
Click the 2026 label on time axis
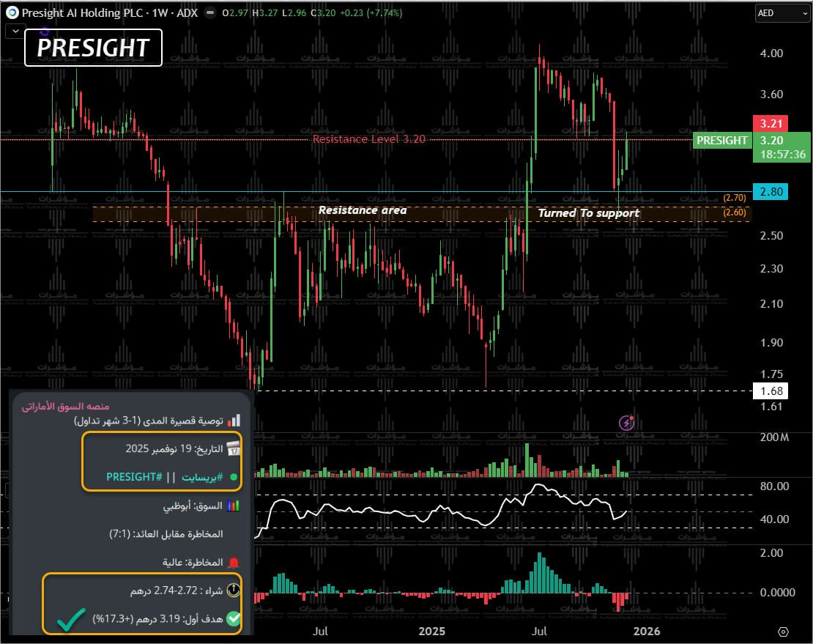(647, 631)
